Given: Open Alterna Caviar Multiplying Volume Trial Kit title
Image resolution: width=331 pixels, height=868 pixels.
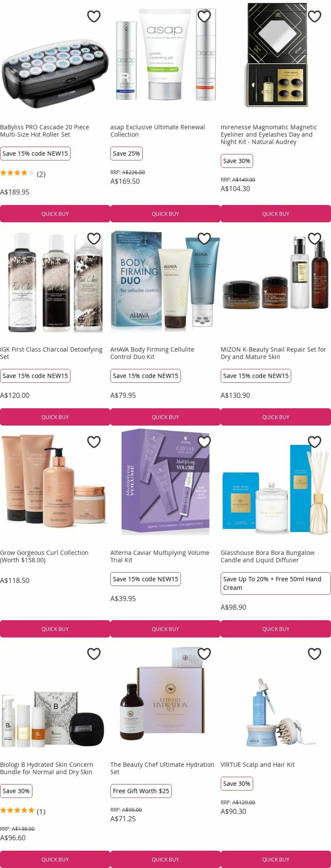Looking at the screenshot, I should pyautogui.click(x=160, y=556).
